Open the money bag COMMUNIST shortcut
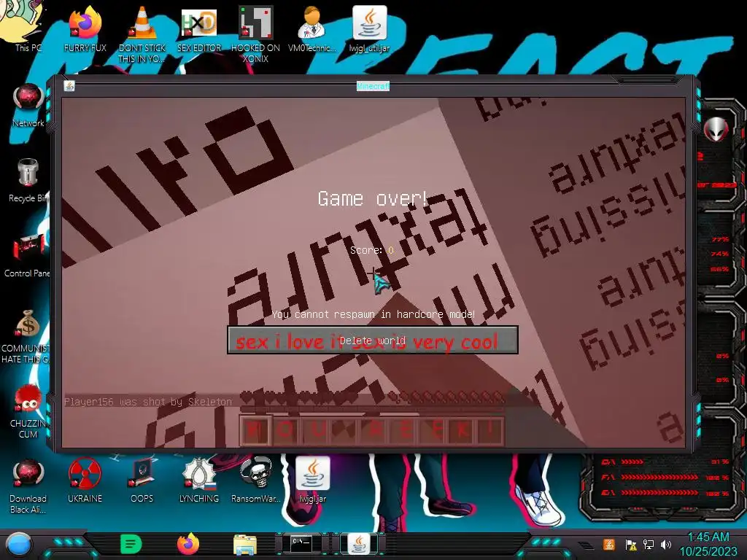747x560 pixels. [x=26, y=335]
